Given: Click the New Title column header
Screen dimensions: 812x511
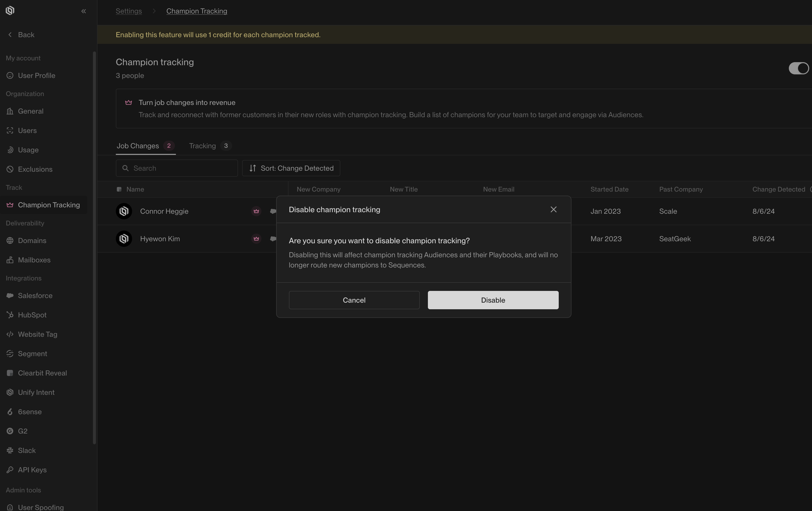Looking at the screenshot, I should pyautogui.click(x=404, y=189).
